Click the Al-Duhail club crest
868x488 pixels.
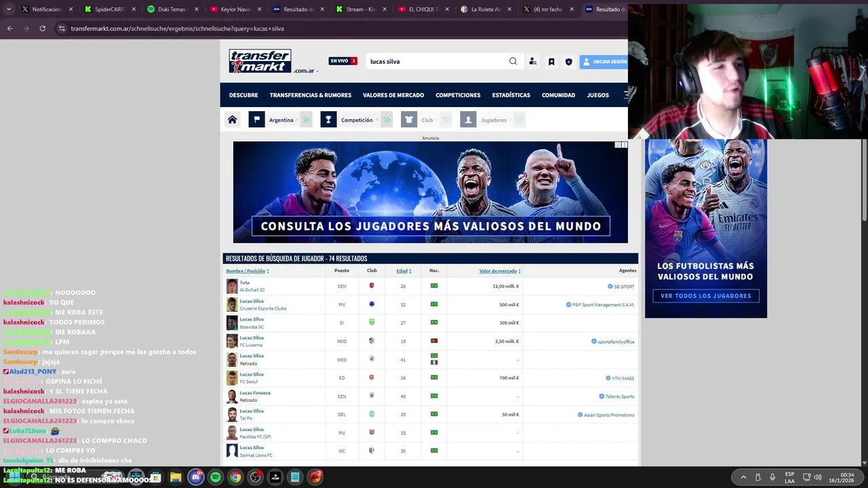coord(372,286)
